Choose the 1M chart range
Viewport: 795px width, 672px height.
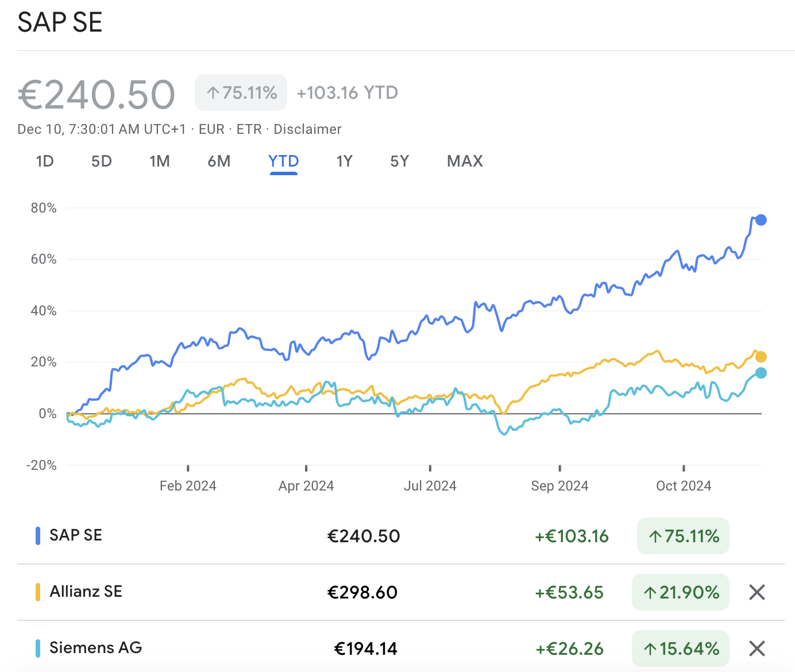[x=160, y=161]
